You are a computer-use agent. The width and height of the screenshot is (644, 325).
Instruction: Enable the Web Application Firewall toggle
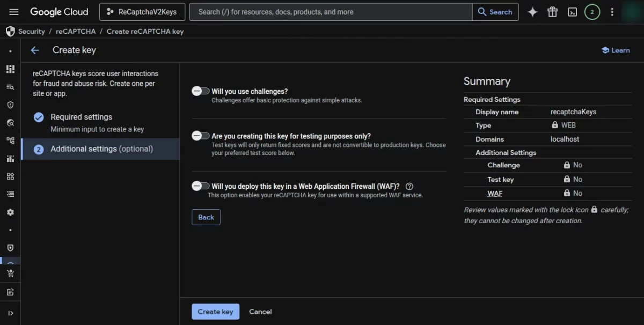[x=201, y=186]
